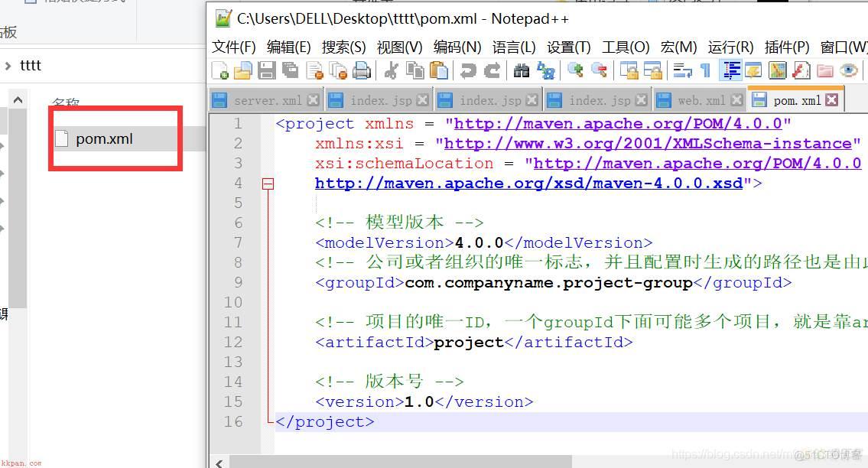This screenshot has width=868, height=468.
Task: Click the tttt breadcrumb in Explorer
Action: pyautogui.click(x=31, y=65)
